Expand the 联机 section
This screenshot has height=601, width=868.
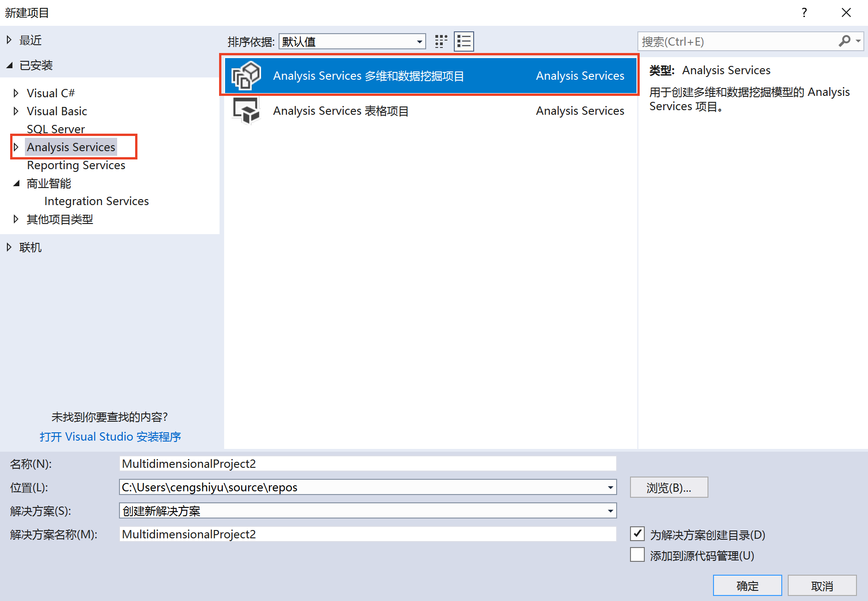9,247
